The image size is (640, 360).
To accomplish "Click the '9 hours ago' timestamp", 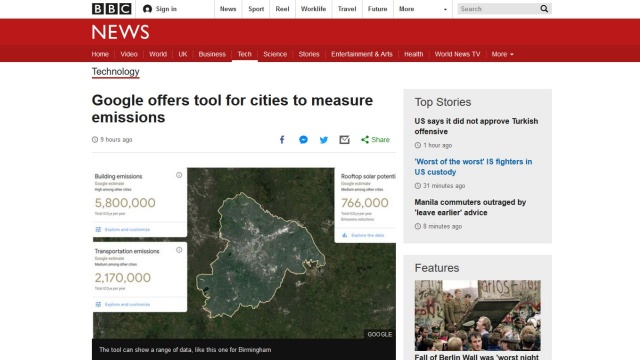I will [x=116, y=140].
